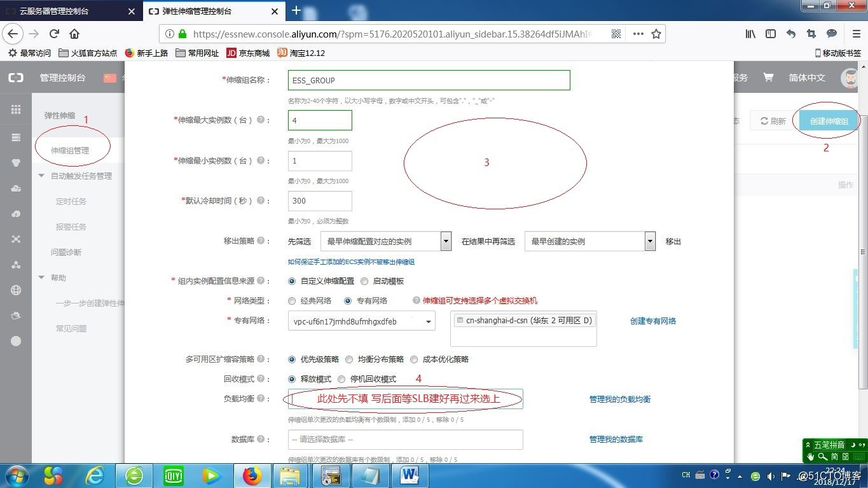Click the 伸缩最小实例数 input field
The image size is (868, 488).
click(320, 160)
